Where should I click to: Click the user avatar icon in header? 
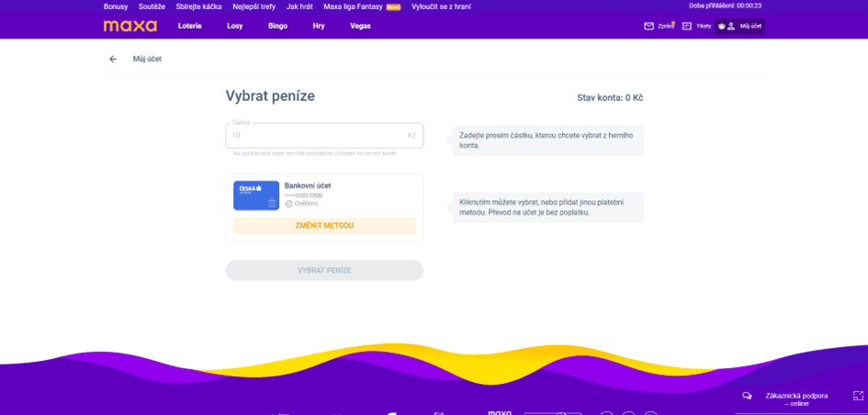pyautogui.click(x=731, y=26)
